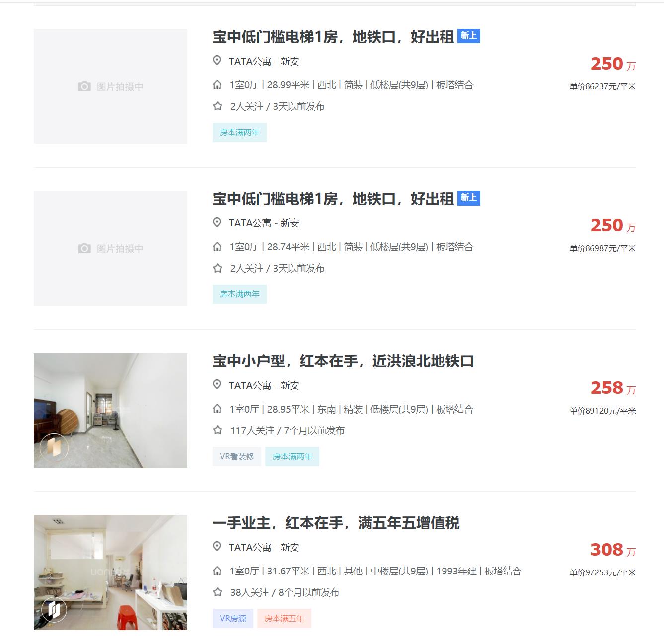Image resolution: width=664 pixels, height=644 pixels.
Task: Click the VR icon on the 258万 listing photo
Action: coord(54,447)
